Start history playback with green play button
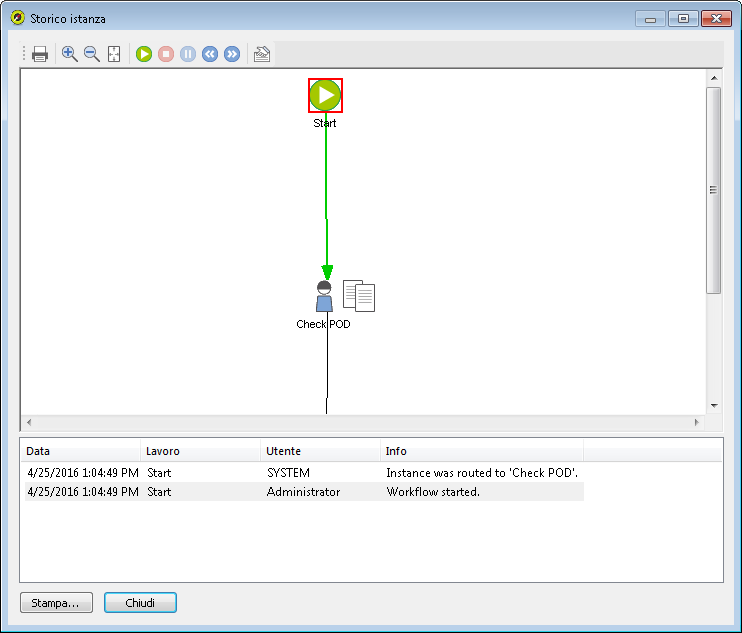The image size is (742, 633). (x=144, y=54)
